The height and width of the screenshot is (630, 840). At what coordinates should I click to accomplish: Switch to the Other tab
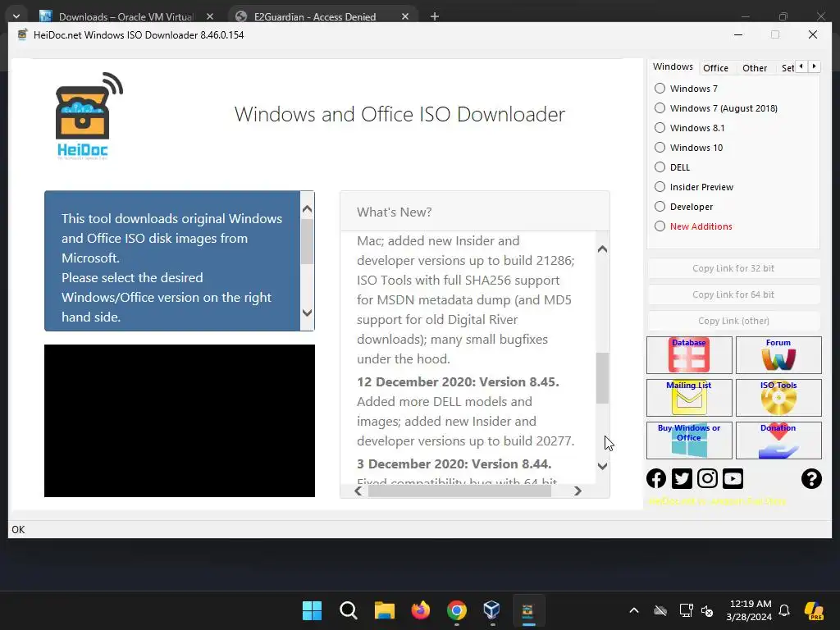pyautogui.click(x=755, y=68)
